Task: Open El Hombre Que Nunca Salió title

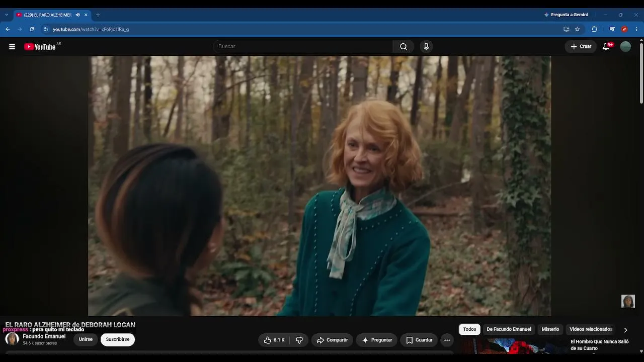Action: [x=600, y=345]
